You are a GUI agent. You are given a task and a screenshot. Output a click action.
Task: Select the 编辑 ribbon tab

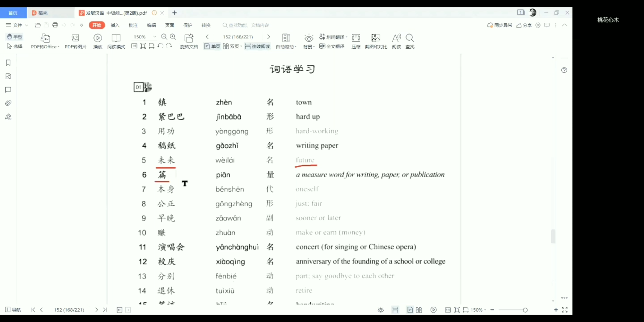coord(151,25)
